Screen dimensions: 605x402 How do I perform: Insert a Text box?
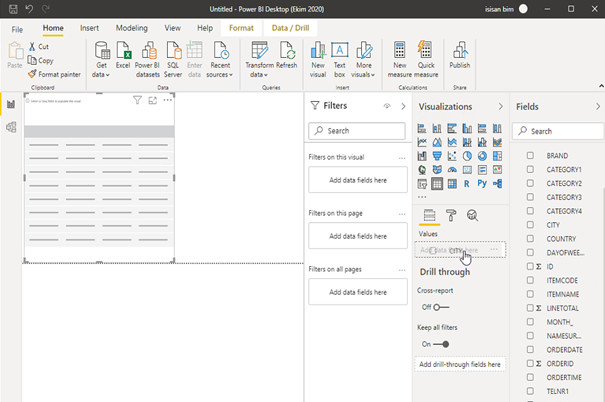tap(340, 60)
